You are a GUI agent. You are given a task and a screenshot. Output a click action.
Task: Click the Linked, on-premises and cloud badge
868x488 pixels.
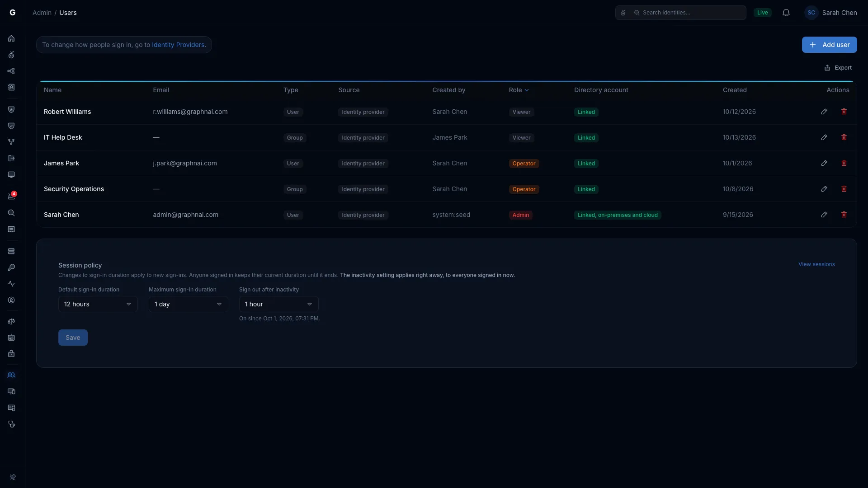[x=618, y=215]
